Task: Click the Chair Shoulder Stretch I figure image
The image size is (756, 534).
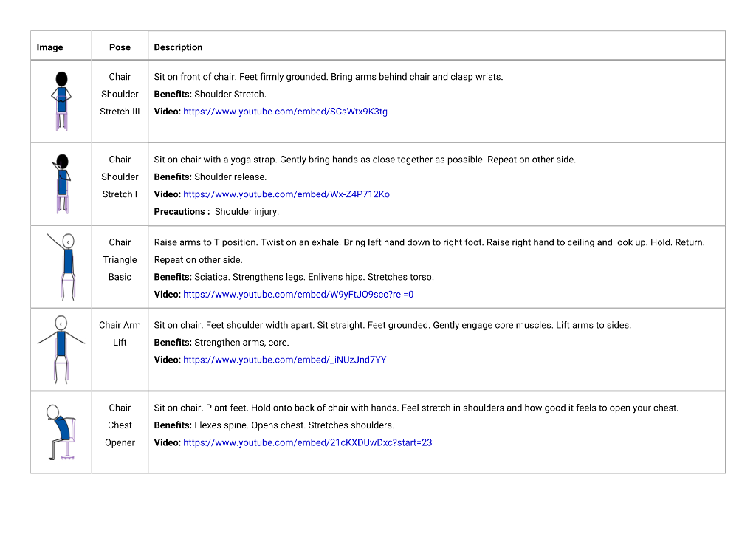Action: coord(62,184)
